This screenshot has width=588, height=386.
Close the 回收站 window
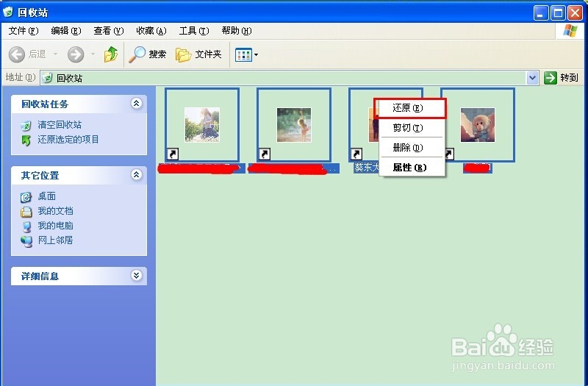575,13
